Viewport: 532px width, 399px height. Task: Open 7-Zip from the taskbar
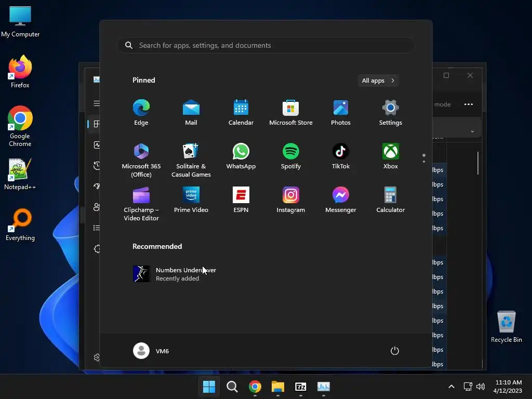click(301, 387)
